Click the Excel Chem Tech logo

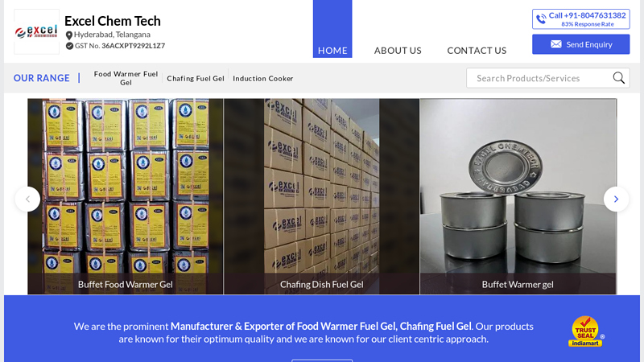point(36,31)
